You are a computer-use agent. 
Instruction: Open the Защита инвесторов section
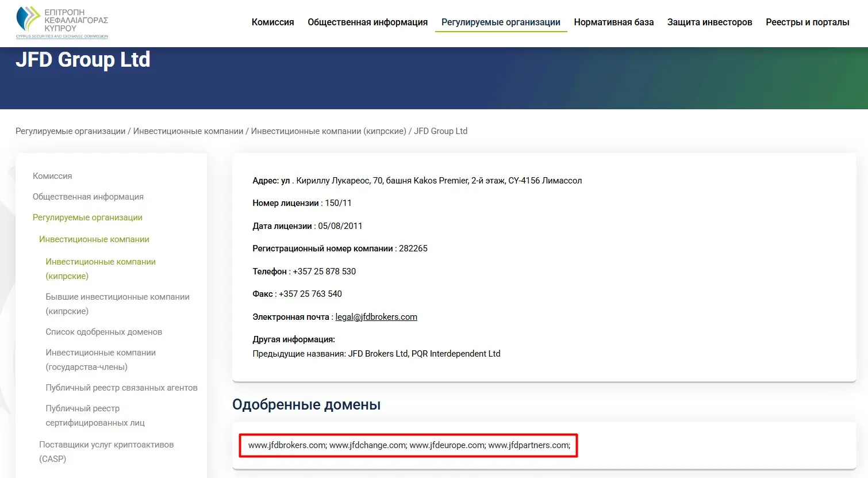(x=709, y=22)
